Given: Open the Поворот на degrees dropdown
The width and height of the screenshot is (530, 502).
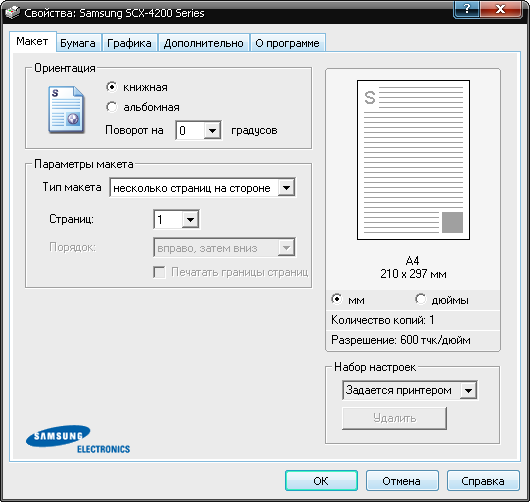Looking at the screenshot, I should point(212,130).
